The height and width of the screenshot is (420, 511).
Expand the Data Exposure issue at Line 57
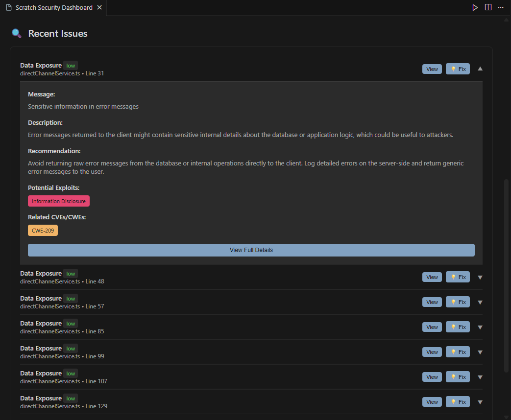[480, 302]
